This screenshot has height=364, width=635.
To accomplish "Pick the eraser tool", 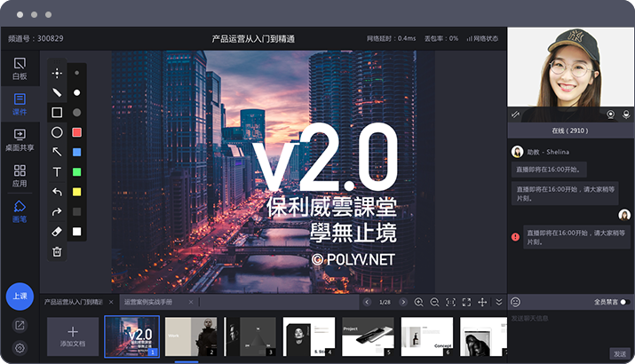I will [x=57, y=231].
